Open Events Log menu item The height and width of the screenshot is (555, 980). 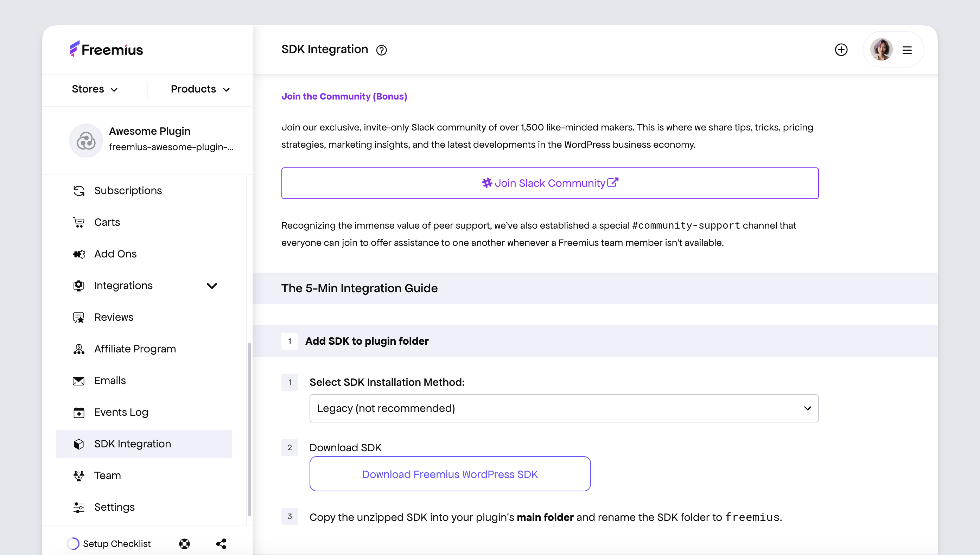coord(144,413)
